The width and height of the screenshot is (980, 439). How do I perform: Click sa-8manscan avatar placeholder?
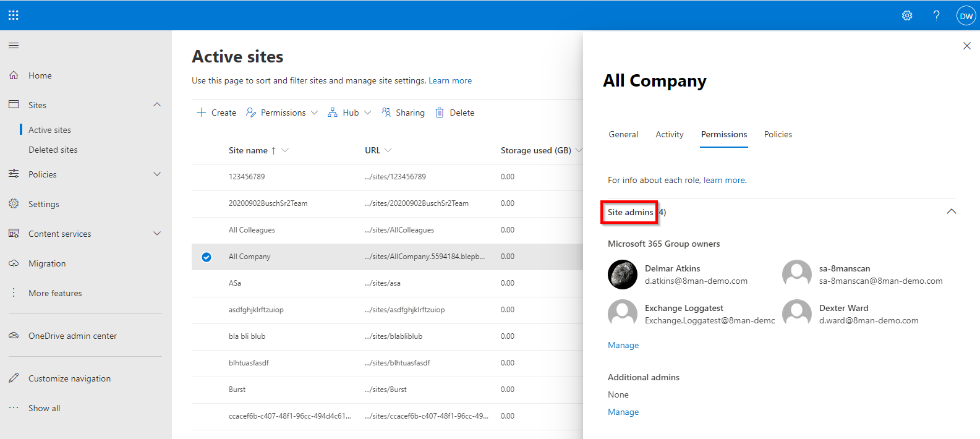click(797, 275)
